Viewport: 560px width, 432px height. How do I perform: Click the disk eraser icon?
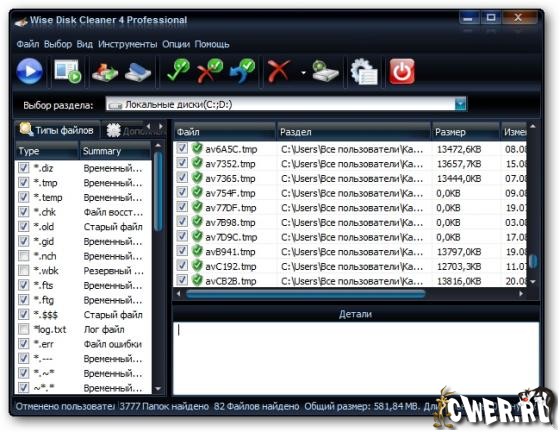click(138, 72)
